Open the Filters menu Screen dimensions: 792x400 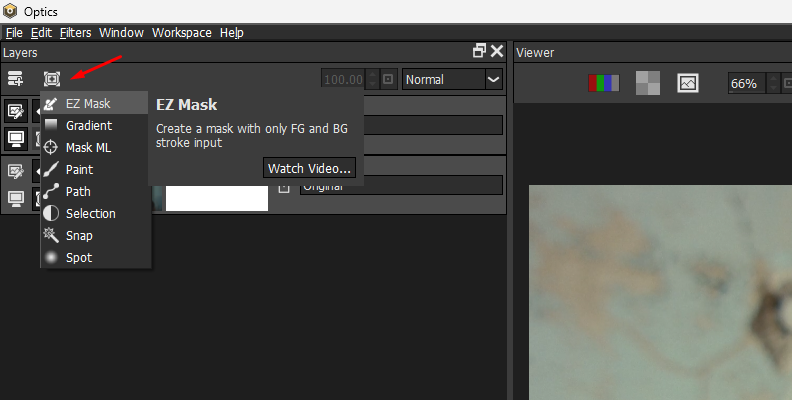[x=76, y=33]
